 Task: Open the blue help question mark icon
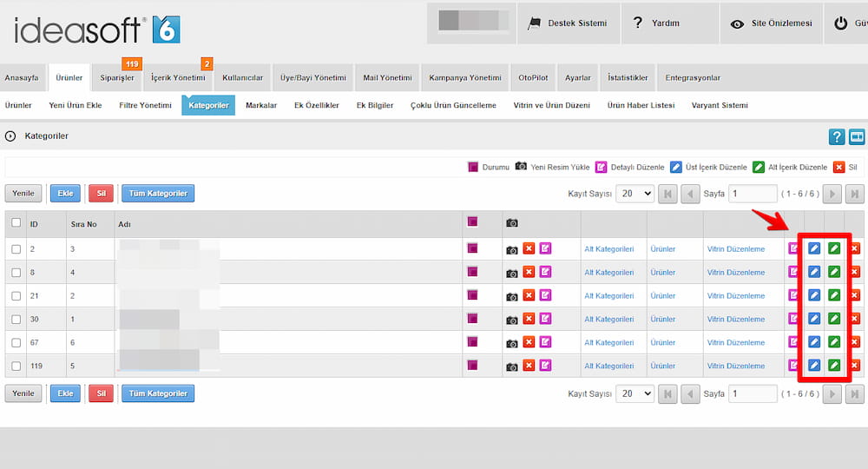click(x=837, y=136)
